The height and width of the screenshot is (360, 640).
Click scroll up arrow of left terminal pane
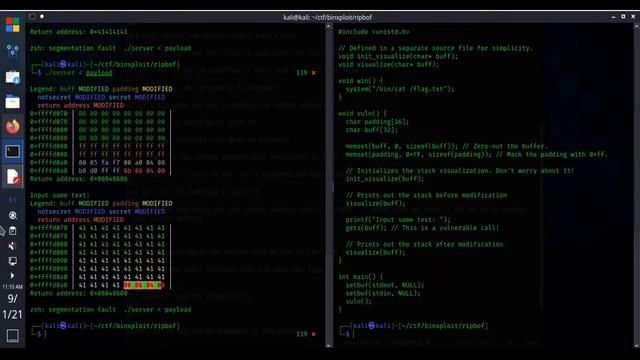point(329,27)
